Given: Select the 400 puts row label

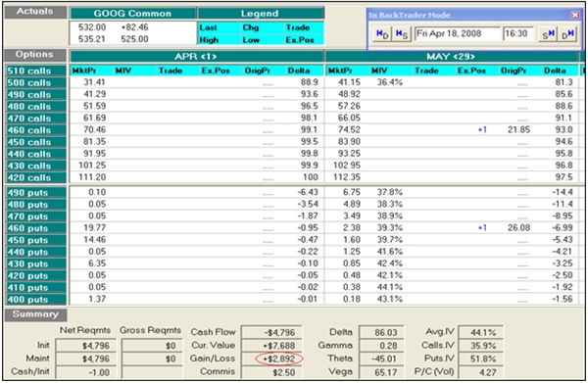Looking at the screenshot, I should coord(35,300).
